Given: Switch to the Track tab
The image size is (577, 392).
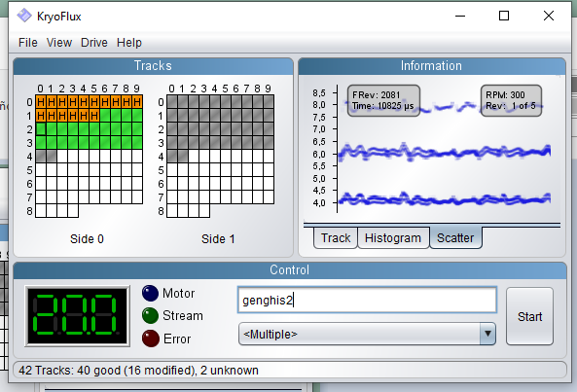Looking at the screenshot, I should click(336, 238).
